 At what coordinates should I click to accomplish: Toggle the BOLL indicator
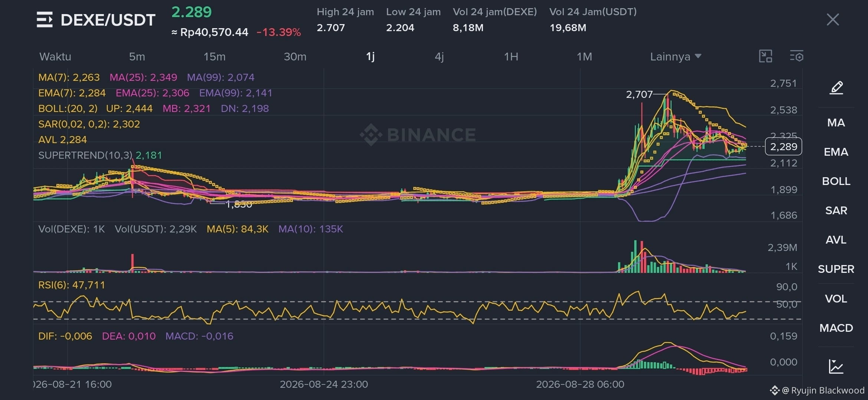836,181
